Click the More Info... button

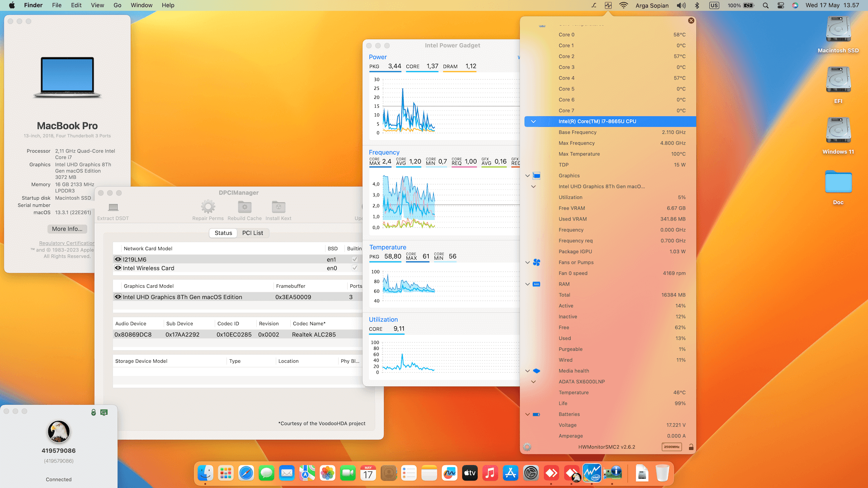click(x=67, y=229)
